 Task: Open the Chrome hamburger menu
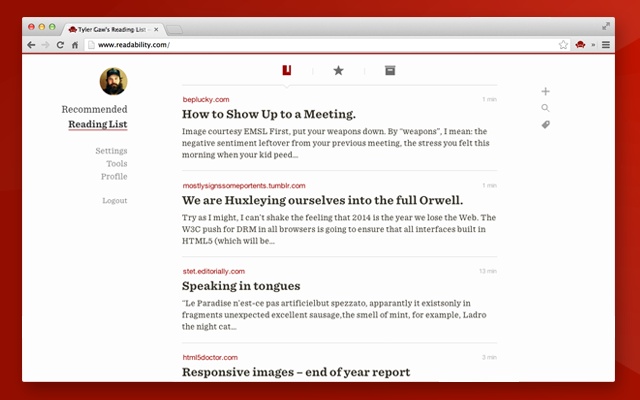pyautogui.click(x=605, y=45)
